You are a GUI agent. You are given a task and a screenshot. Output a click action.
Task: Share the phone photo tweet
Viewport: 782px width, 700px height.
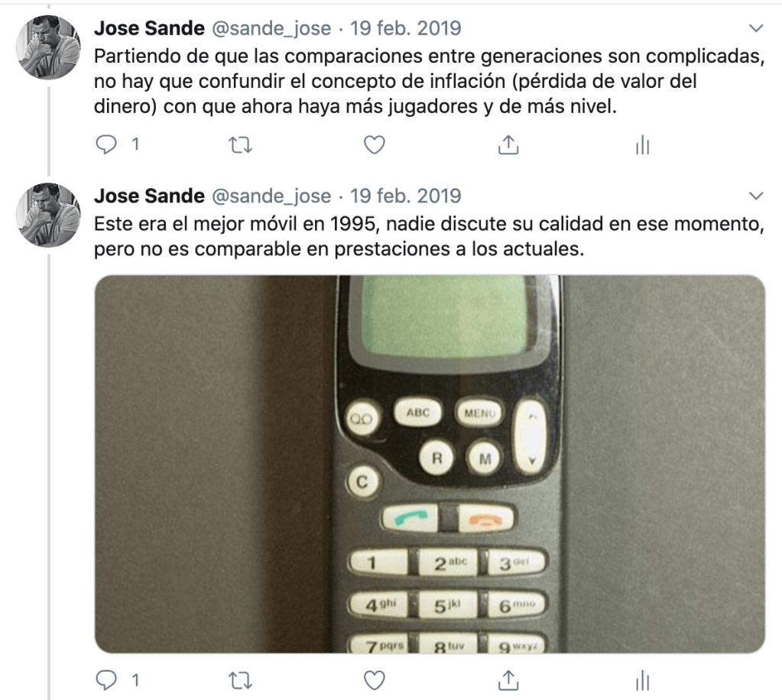click(x=508, y=680)
